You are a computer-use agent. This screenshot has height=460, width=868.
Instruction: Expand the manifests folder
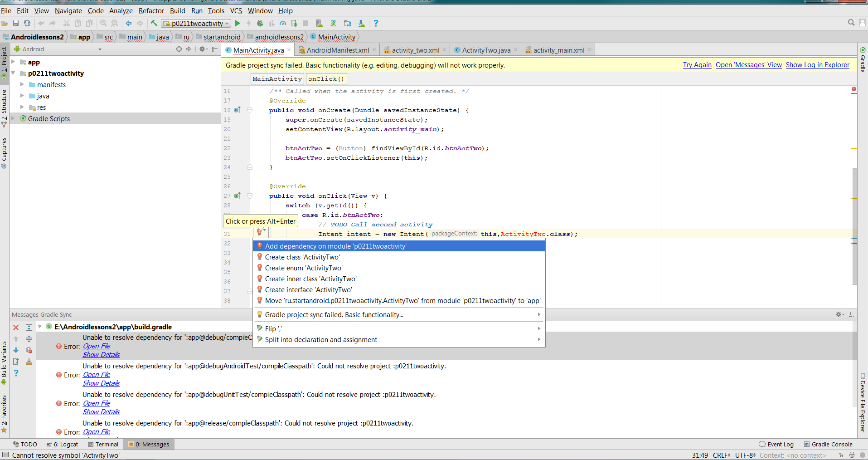click(22, 84)
